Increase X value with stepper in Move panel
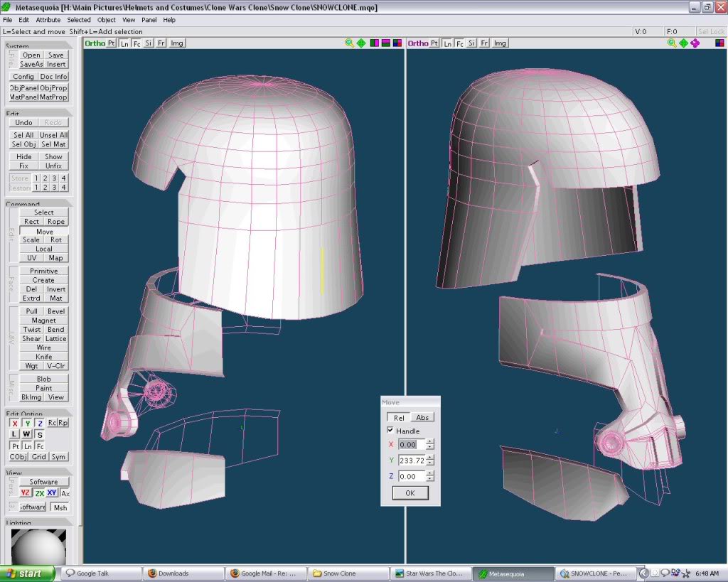Viewport: 728px width, 582px height. [430, 442]
